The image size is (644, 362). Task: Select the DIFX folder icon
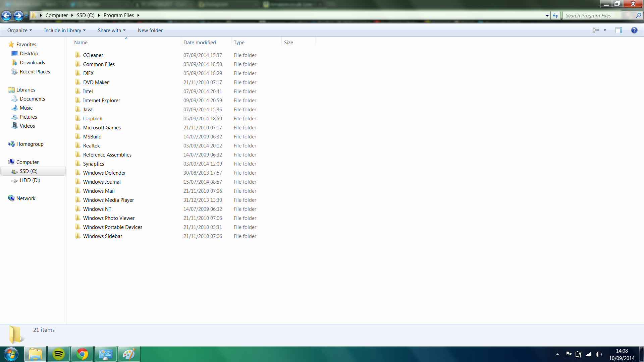(78, 73)
